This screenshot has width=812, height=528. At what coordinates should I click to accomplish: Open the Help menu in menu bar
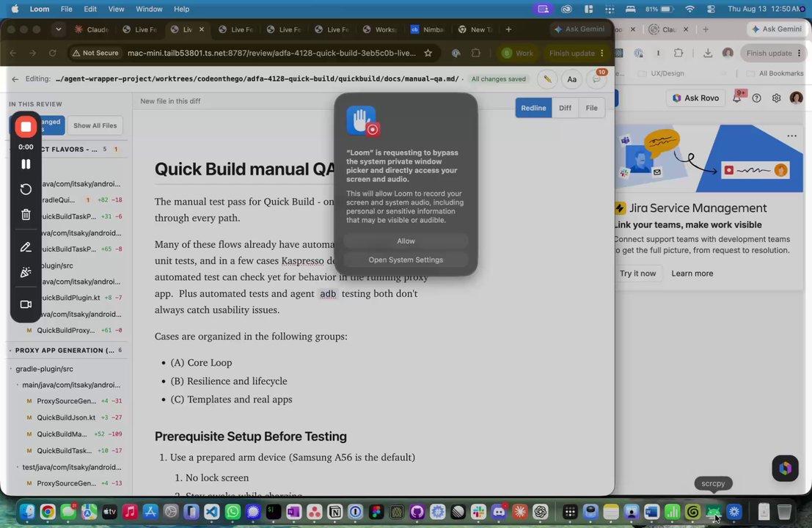[x=181, y=9]
